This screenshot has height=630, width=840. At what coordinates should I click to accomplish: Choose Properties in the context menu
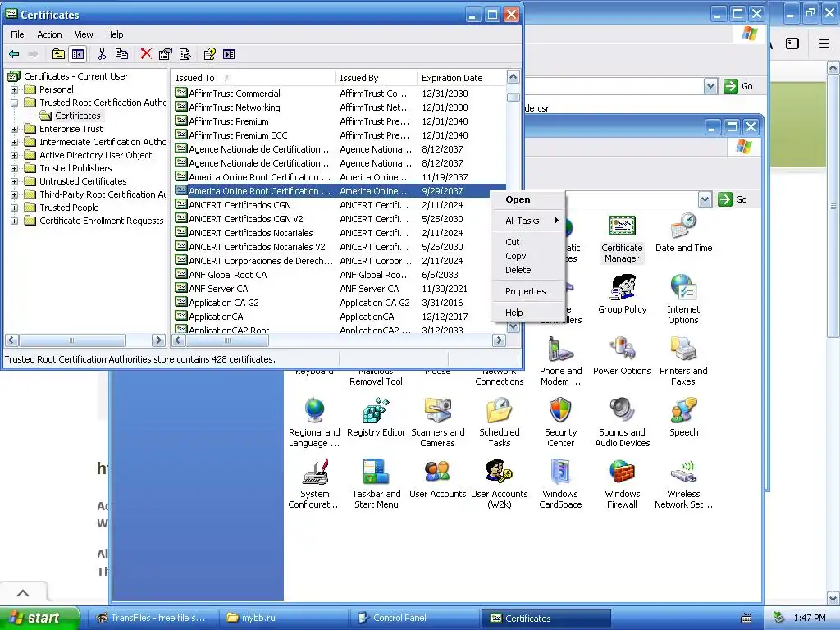coord(526,291)
